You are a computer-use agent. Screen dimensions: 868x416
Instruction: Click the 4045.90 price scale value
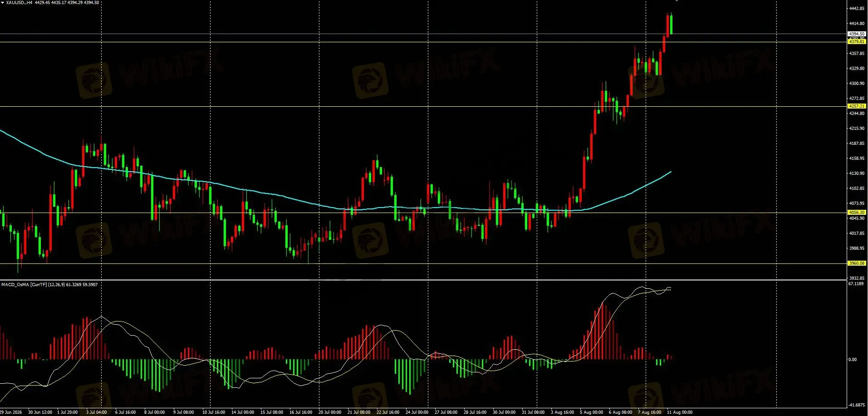coord(857,218)
